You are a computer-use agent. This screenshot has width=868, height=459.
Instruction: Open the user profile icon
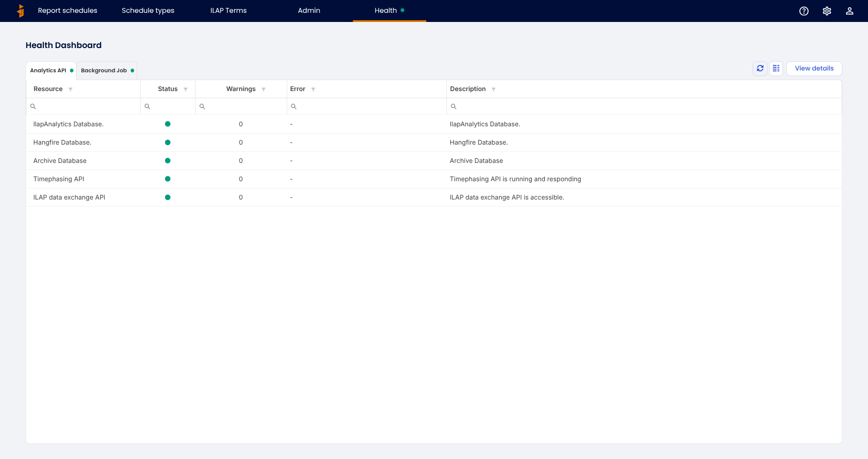850,11
